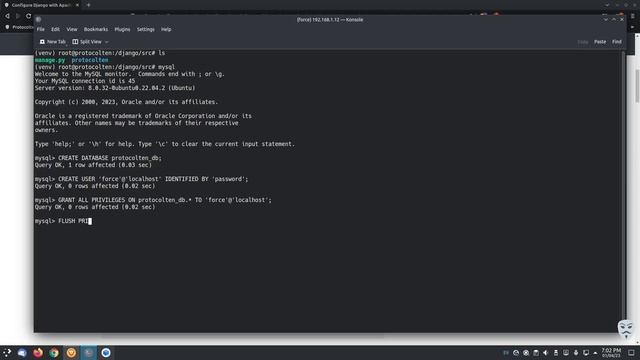
Task: Expand hidden system tray icons arrow
Action: [595, 353]
